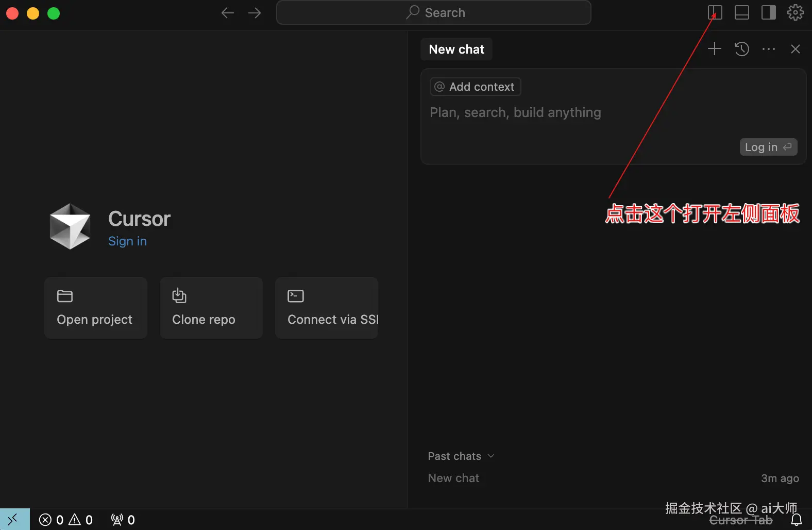The width and height of the screenshot is (812, 530).
Task: Go forward with the right arrow
Action: (255, 13)
